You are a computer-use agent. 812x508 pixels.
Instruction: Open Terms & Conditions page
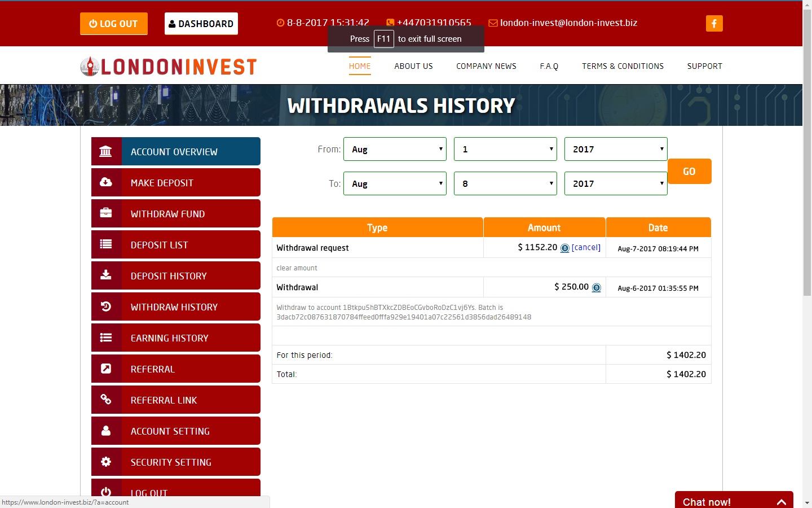coord(623,66)
